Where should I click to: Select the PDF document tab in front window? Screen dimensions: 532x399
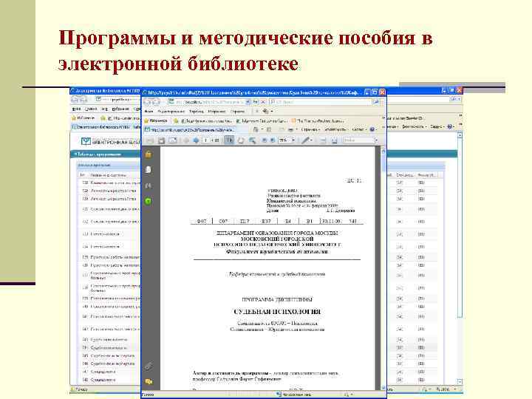point(190,129)
